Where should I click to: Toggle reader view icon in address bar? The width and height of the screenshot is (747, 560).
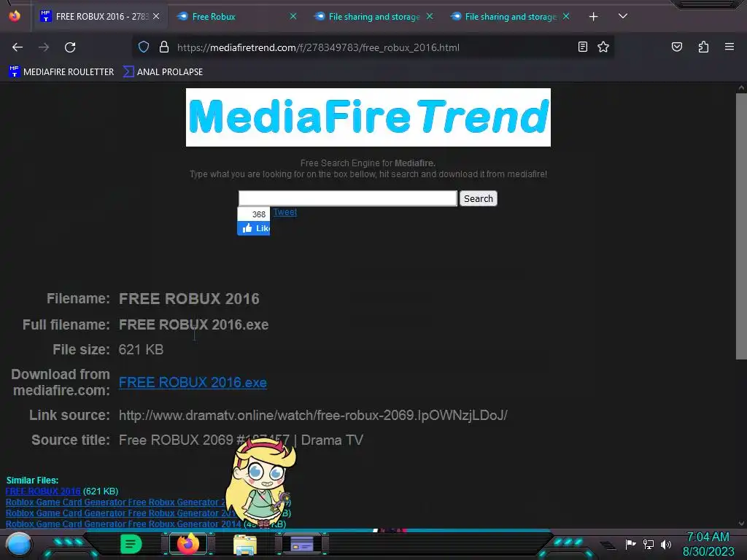click(583, 47)
